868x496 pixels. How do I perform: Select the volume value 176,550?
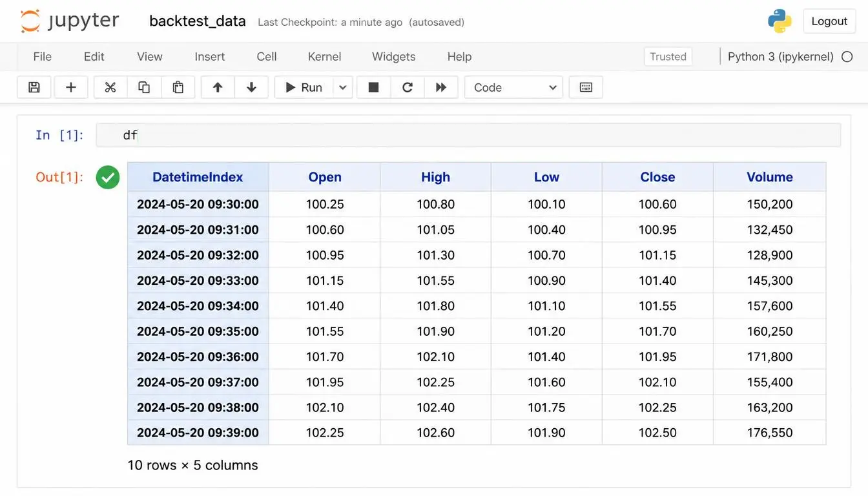click(x=769, y=433)
